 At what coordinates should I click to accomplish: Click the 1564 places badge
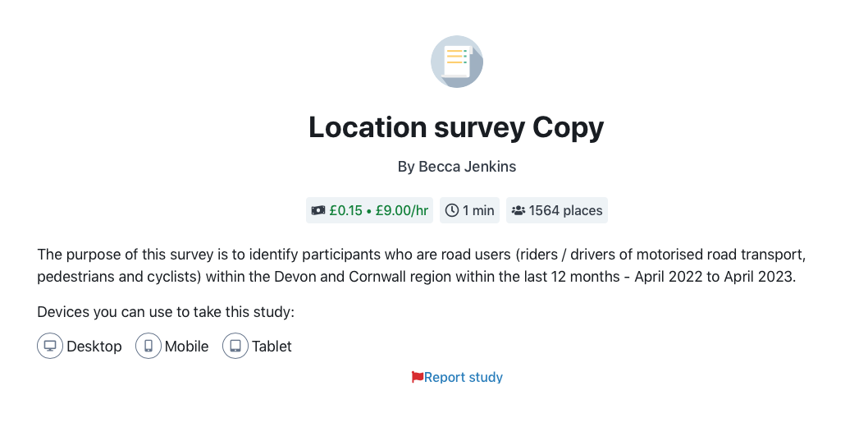(557, 210)
